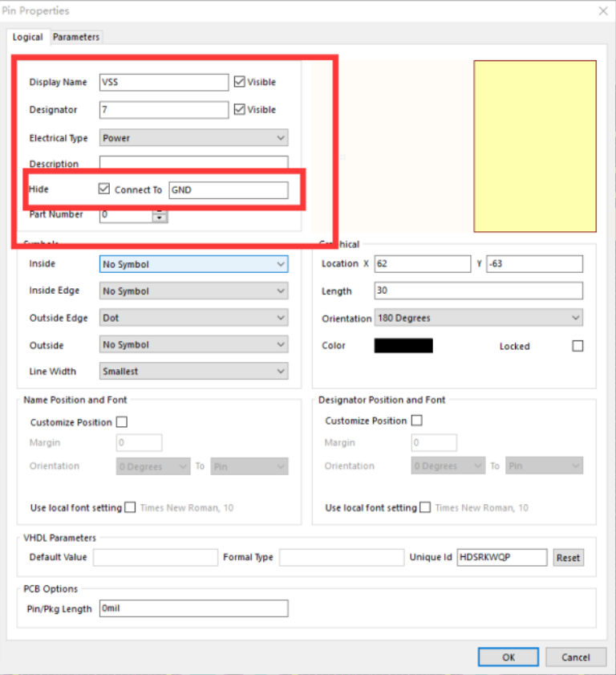The image size is (616, 675).
Task: Click the Part Number spinner arrows
Action: [x=160, y=215]
